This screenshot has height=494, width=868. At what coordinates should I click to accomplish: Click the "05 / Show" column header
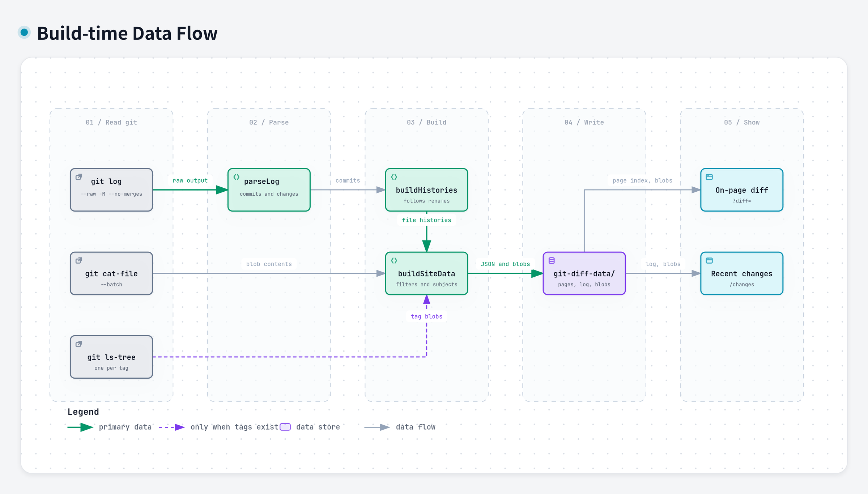[742, 122]
